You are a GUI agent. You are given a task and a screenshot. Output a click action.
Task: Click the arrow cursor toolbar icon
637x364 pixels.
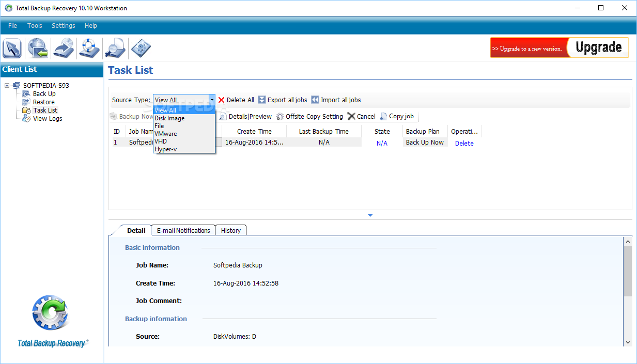pos(12,49)
